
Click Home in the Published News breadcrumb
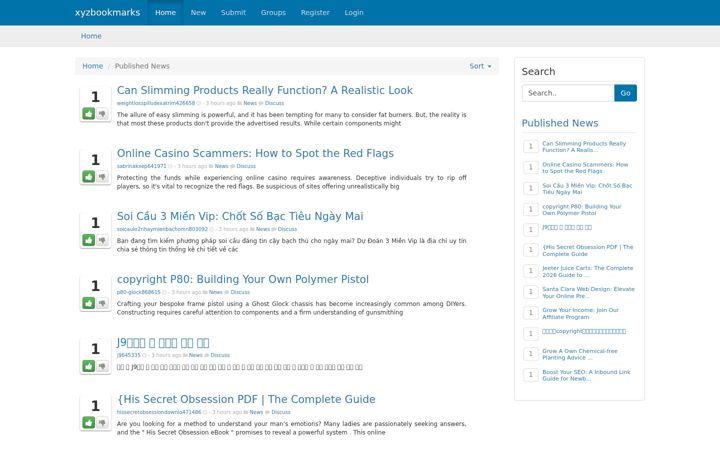point(92,66)
